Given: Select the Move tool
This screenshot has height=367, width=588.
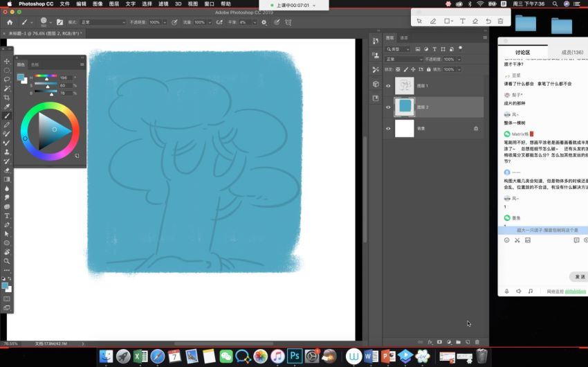Looking at the screenshot, I should point(7,61).
